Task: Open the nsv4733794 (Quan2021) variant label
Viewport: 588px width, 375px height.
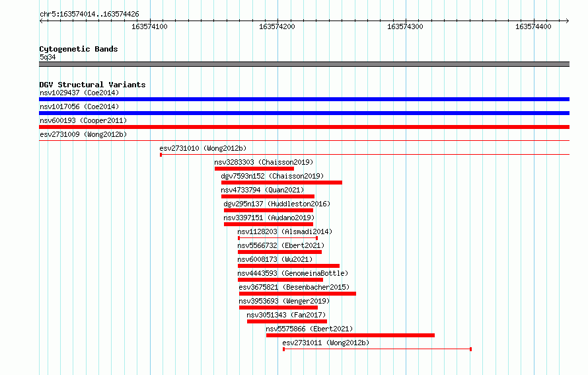Action: click(262, 190)
